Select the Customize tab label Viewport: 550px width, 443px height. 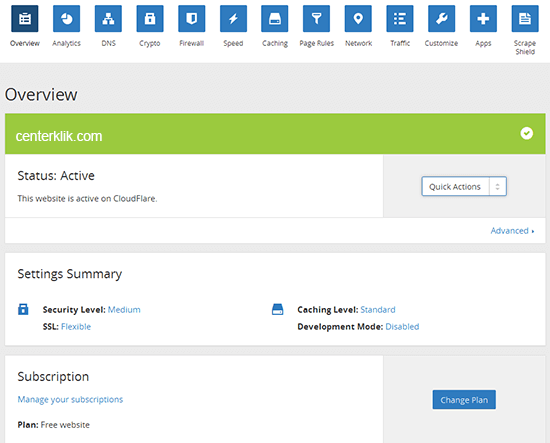pyautogui.click(x=441, y=43)
